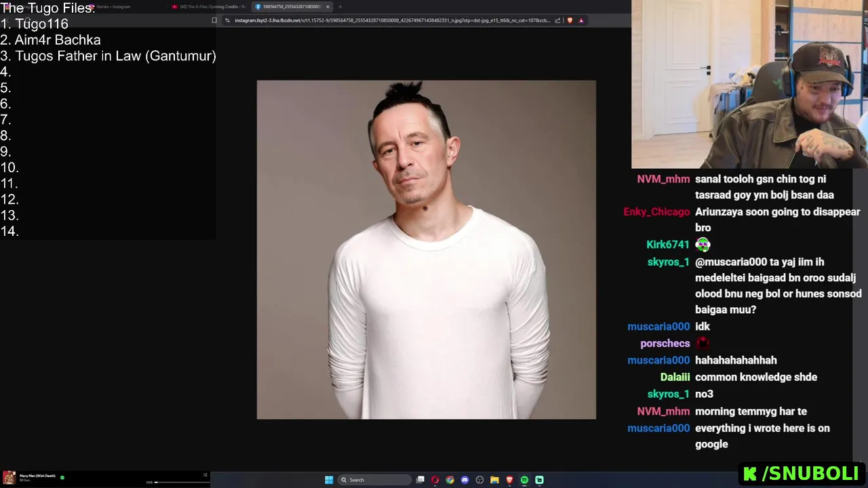Click the Many Men album art thumbnail
The width and height of the screenshot is (868, 488).
[9, 478]
